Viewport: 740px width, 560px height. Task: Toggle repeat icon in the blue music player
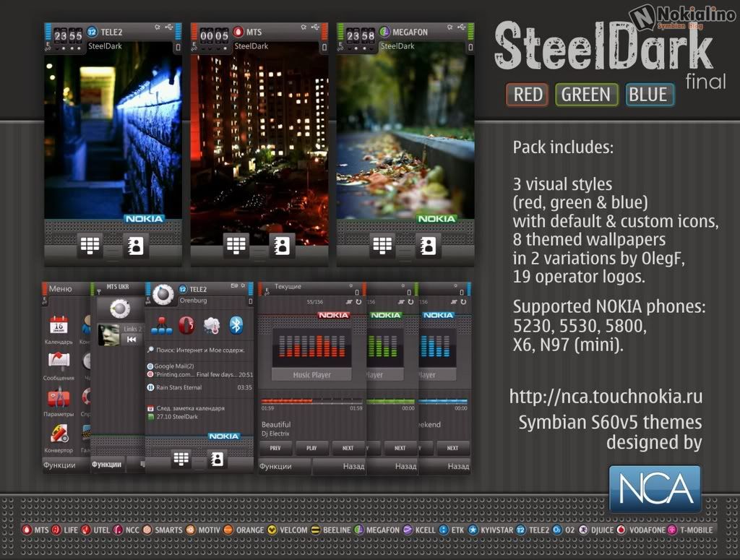tap(463, 301)
